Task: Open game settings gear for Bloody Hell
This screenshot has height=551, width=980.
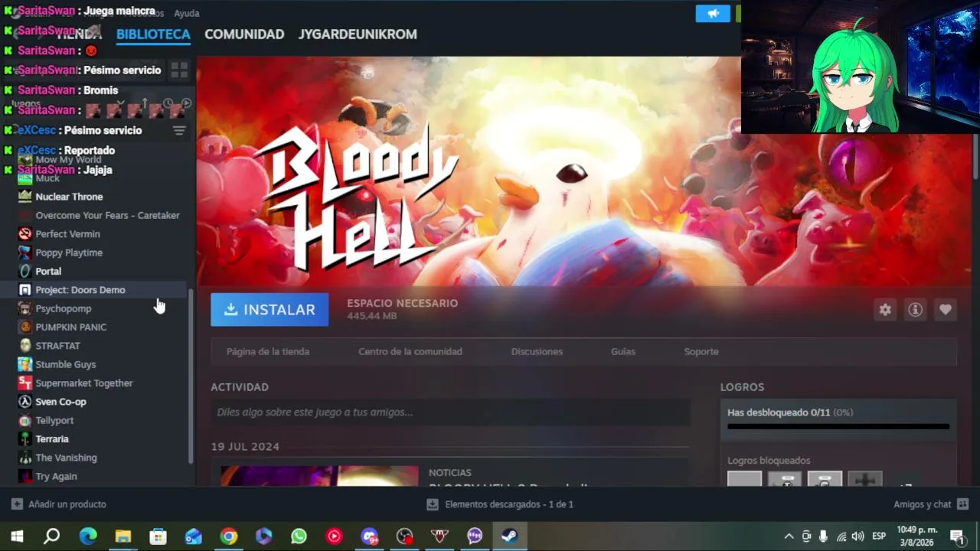Action: [x=885, y=310]
